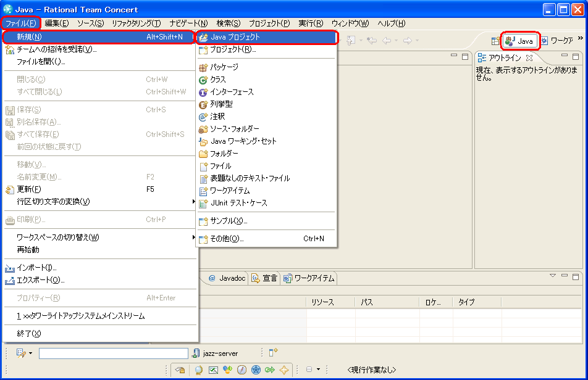Open the ナビゲート(N) menu
588x380 pixels.
[x=188, y=23]
